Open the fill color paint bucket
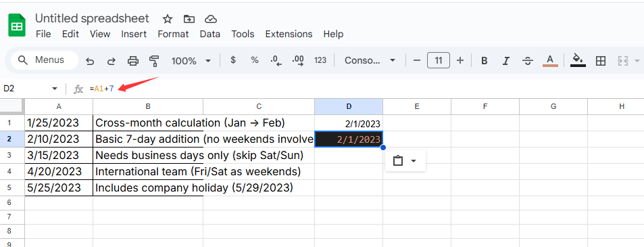Screen dimensions: 644x247 578,60
